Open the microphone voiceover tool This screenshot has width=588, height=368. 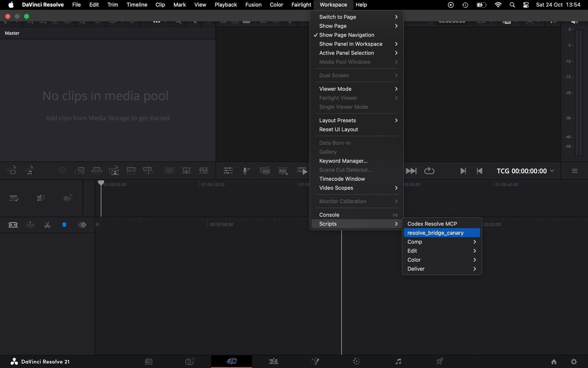(x=246, y=171)
